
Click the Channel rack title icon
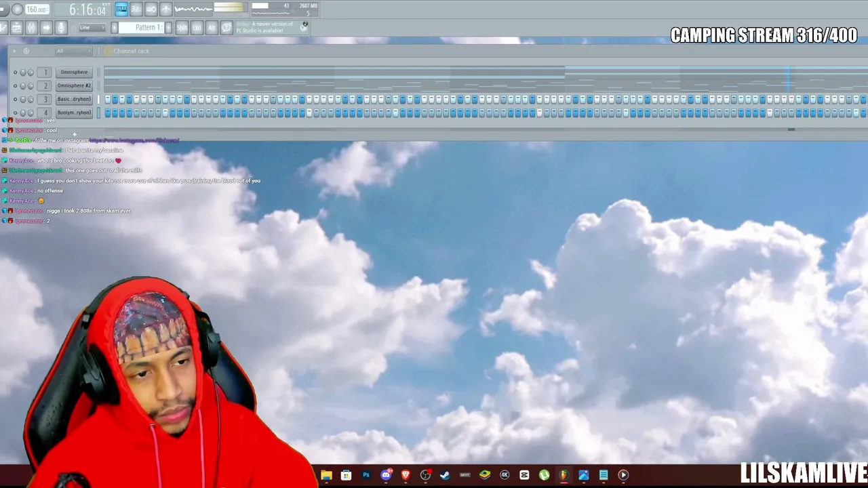108,51
